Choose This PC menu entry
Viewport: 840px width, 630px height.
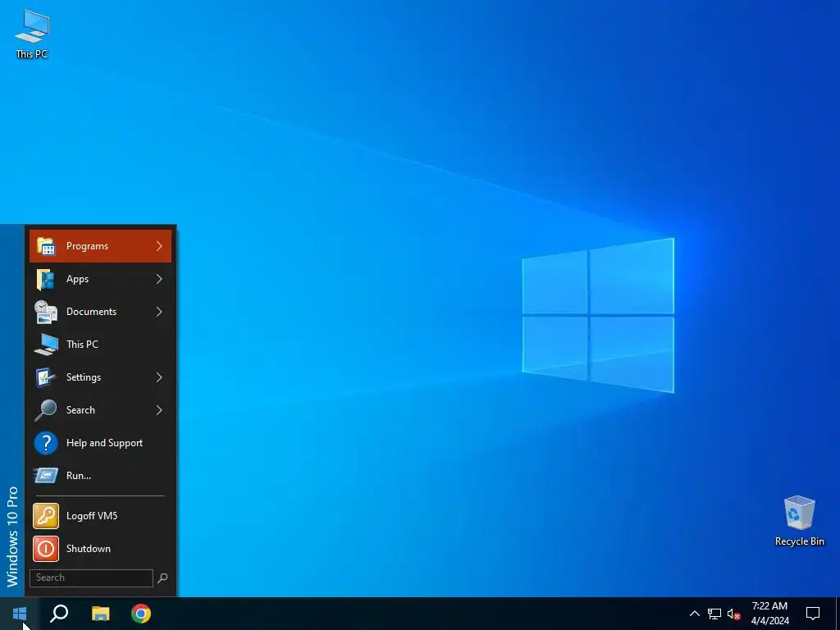(100, 345)
